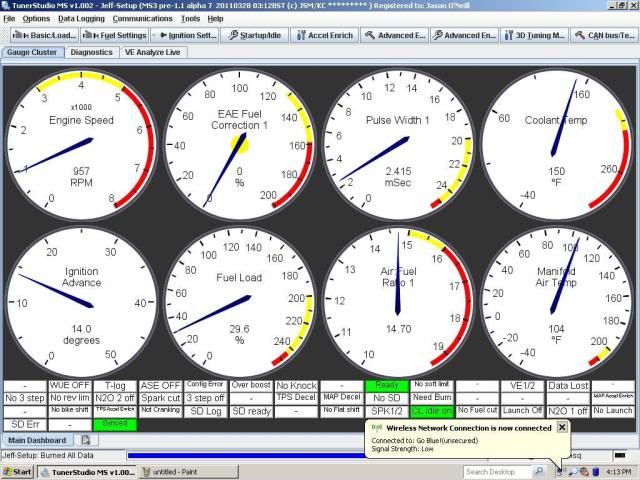Click the Launch Off indicator
Viewport: 640px width, 480px height.
click(x=522, y=411)
